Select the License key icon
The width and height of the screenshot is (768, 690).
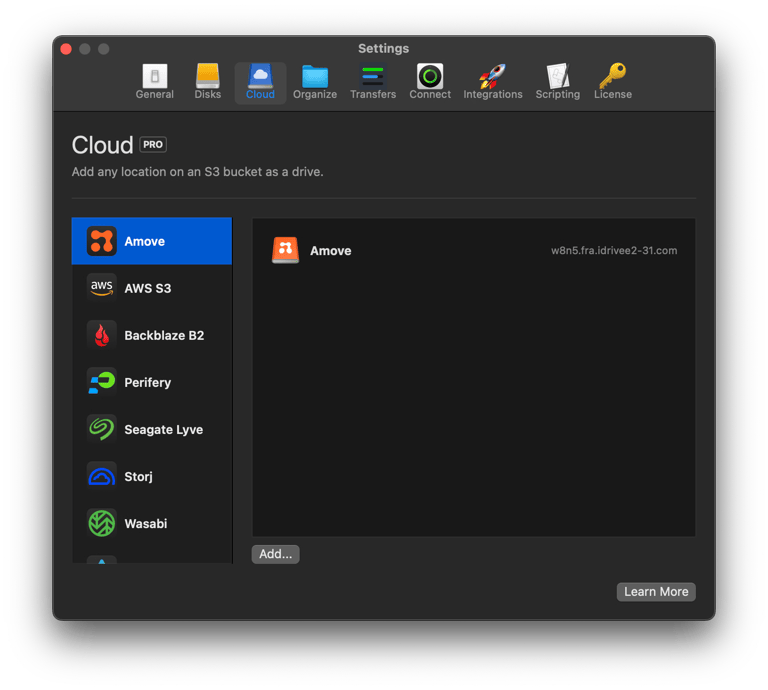tap(612, 77)
